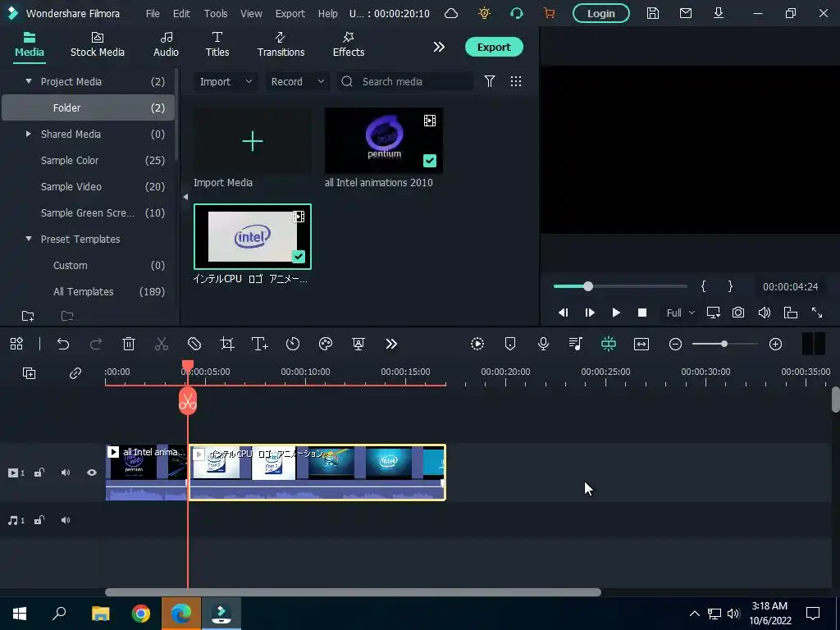Show more tabs with double chevron
Screen dimensions: 840x630
(x=439, y=47)
